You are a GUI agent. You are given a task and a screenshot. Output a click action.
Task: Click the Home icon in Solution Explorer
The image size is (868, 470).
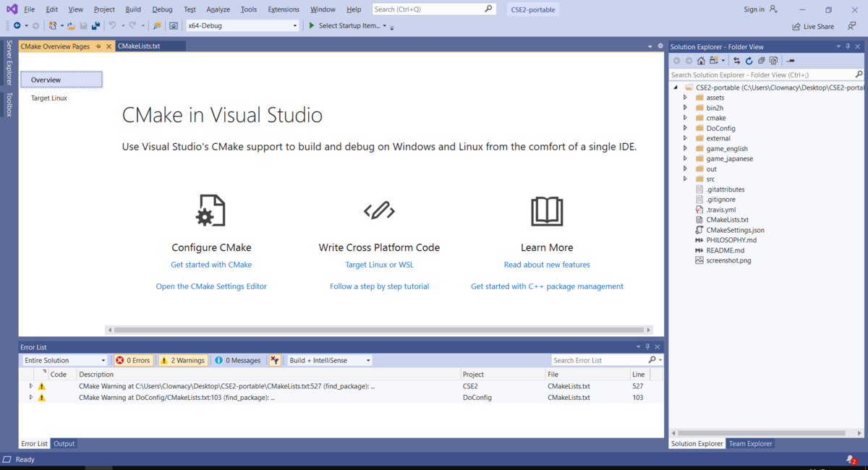coord(701,61)
